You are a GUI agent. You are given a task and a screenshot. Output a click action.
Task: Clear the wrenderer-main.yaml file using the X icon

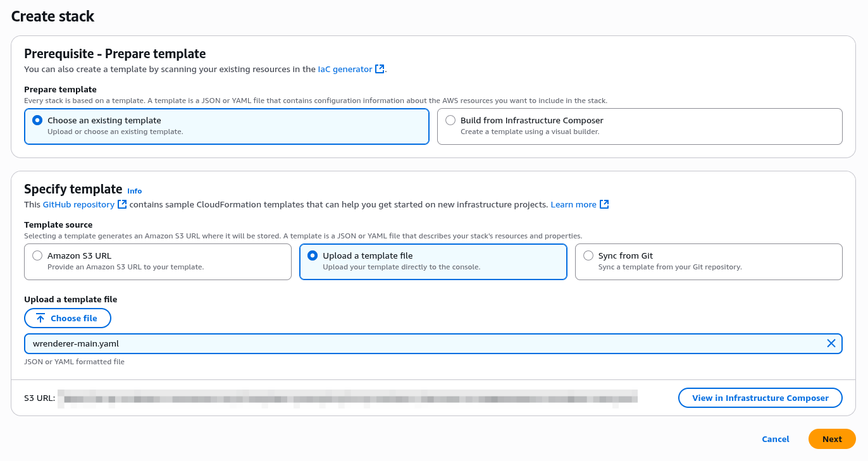coord(831,343)
